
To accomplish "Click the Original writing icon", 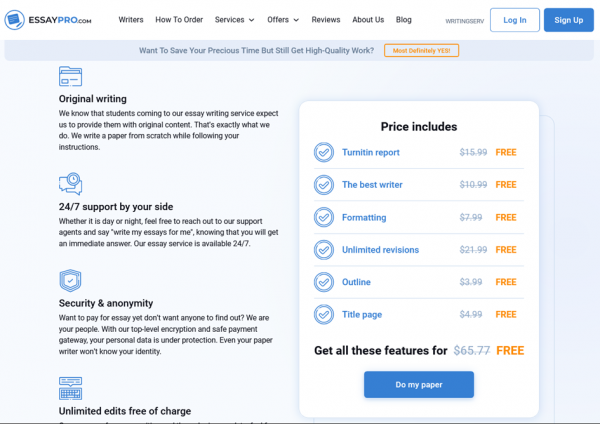I will pyautogui.click(x=70, y=77).
